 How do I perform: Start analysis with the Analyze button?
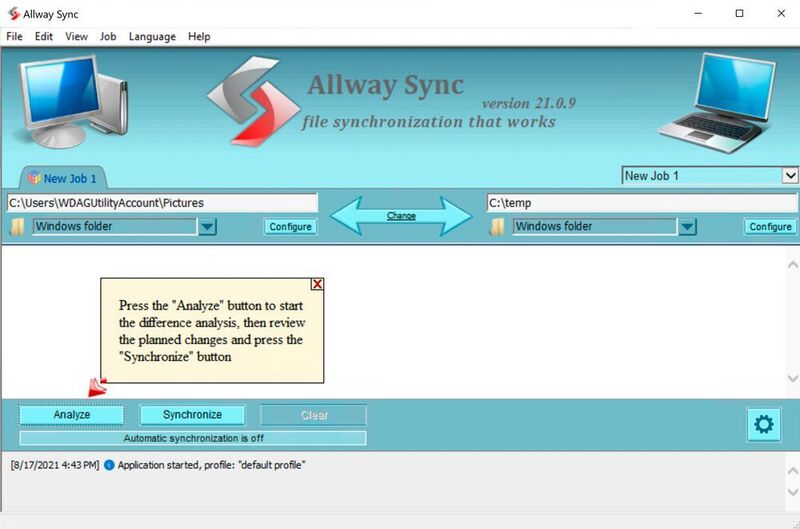71,415
